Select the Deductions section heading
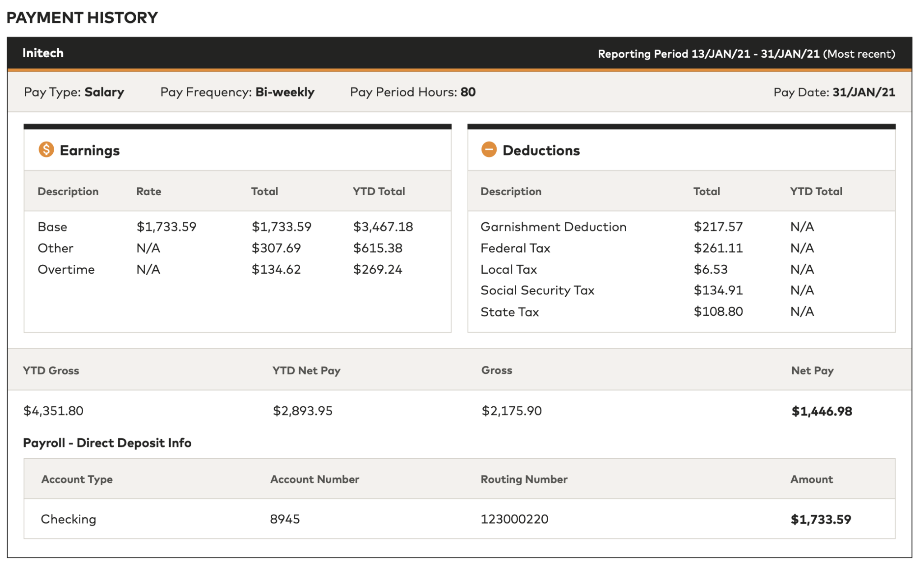 [541, 150]
